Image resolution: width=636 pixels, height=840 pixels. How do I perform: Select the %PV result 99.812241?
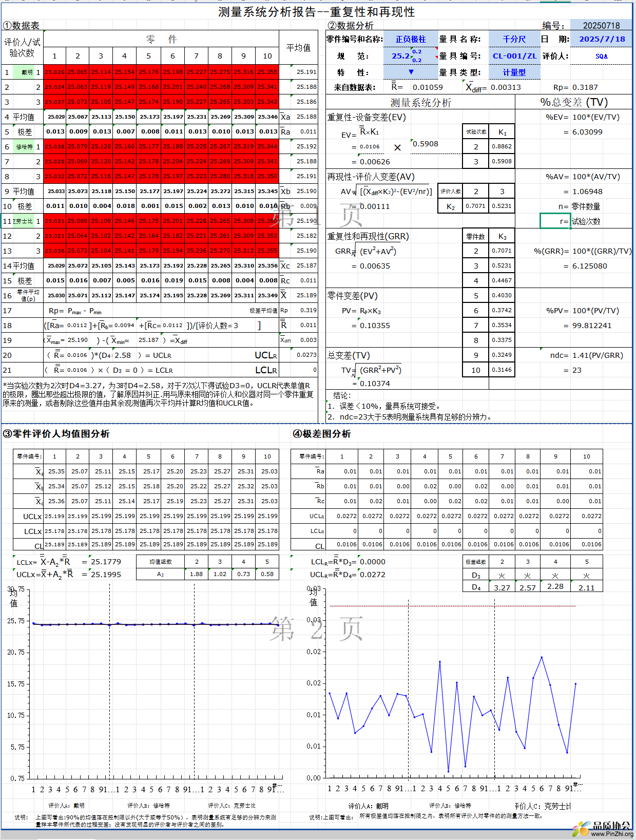pyautogui.click(x=592, y=326)
